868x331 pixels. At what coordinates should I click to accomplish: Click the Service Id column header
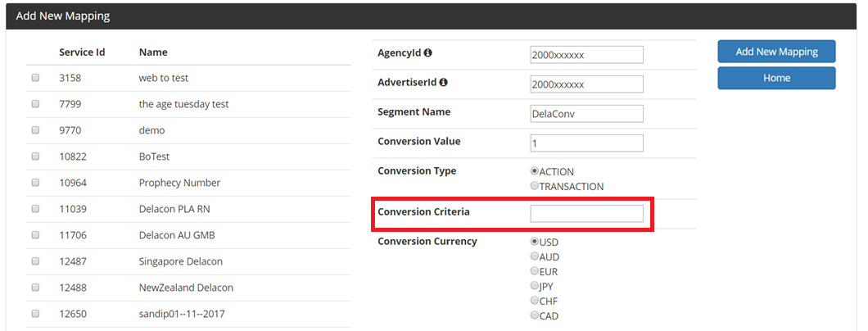coord(82,52)
